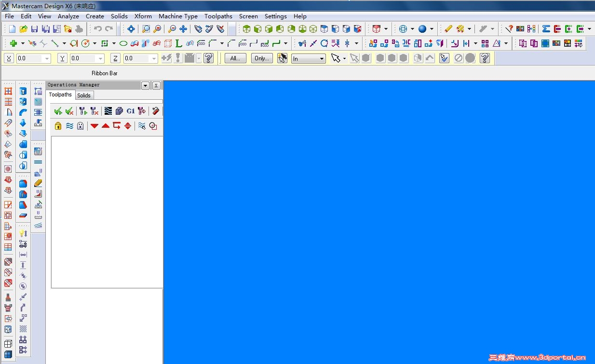
Task: Open the File menu
Action: pyautogui.click(x=9, y=16)
